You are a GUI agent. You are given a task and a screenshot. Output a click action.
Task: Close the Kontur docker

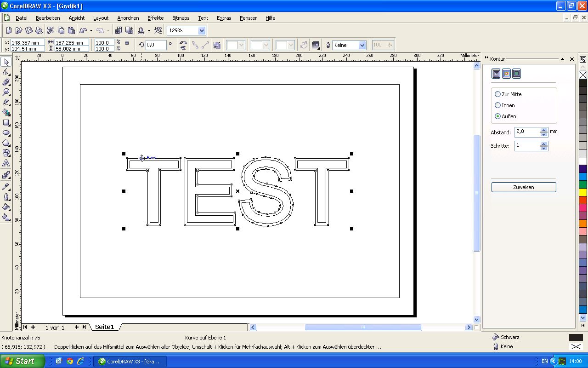coord(572,59)
